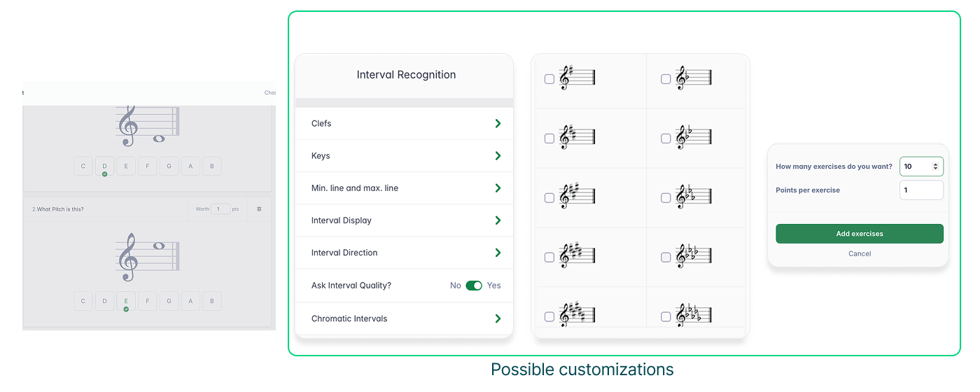Expand the Keys option chevron
The width and height of the screenshot is (980, 392).
[498, 155]
